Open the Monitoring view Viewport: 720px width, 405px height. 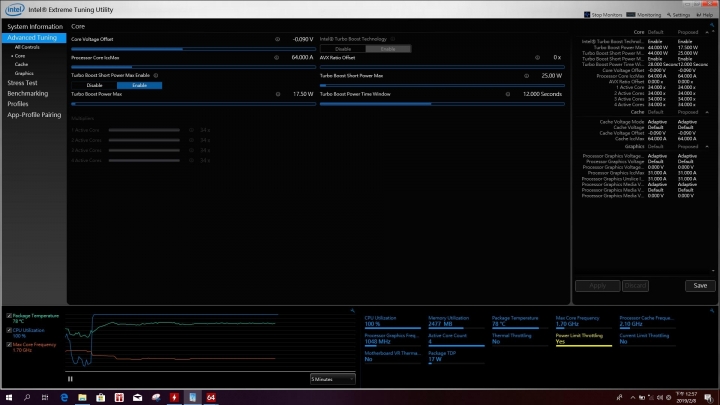tap(644, 15)
